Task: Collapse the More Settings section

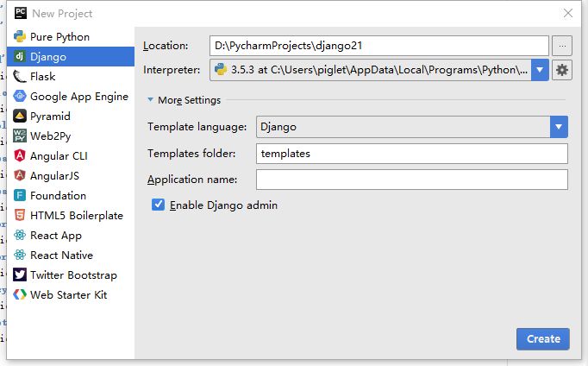Action: tap(150, 100)
